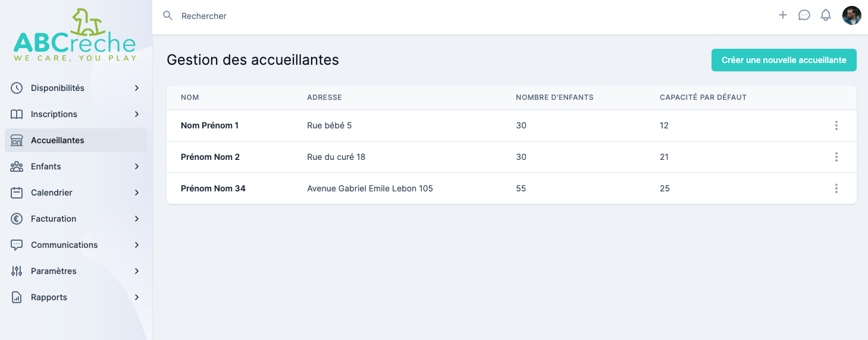Select the Communications menu item
Image resolution: width=868 pixels, height=340 pixels.
pos(64,245)
